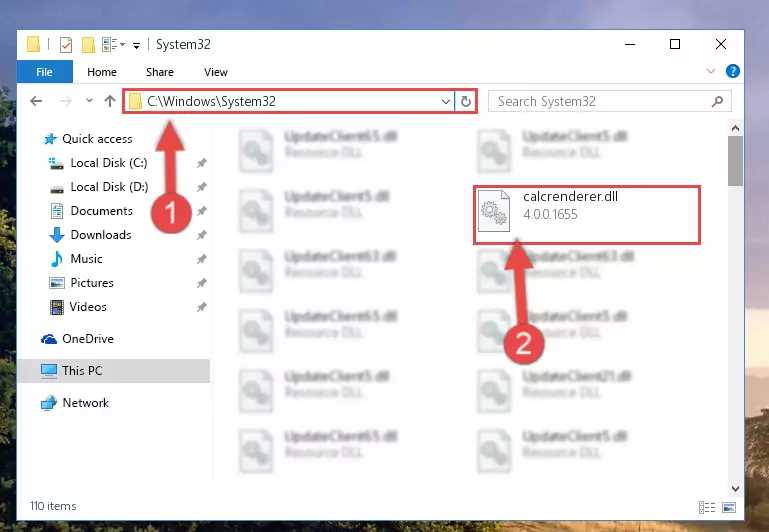This screenshot has width=769, height=532.
Task: Close the System32 window
Action: point(720,45)
